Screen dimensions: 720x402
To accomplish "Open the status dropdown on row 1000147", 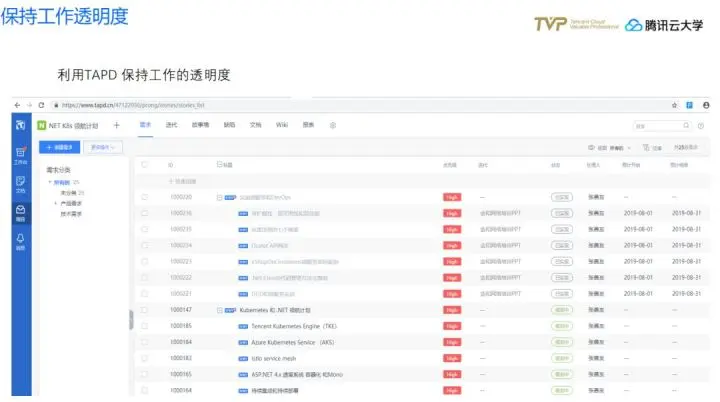I will click(562, 310).
